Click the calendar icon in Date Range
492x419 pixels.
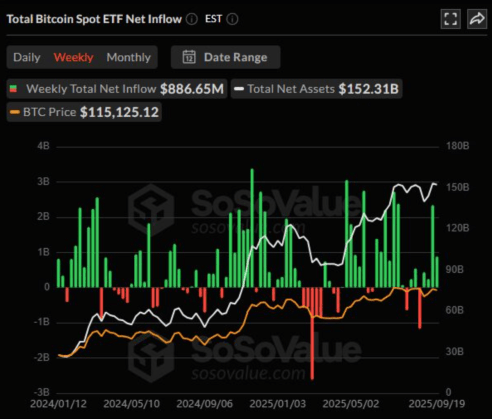tap(189, 57)
